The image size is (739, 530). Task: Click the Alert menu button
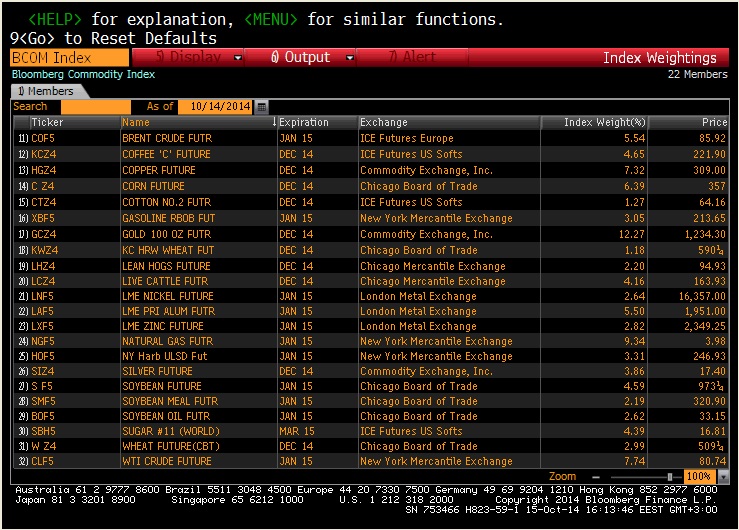[x=412, y=57]
